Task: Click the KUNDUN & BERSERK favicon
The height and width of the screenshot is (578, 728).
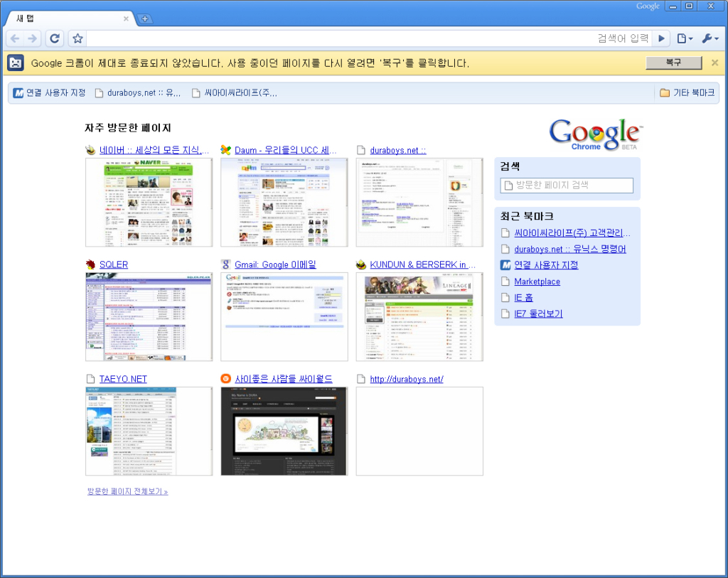Action: click(x=360, y=264)
